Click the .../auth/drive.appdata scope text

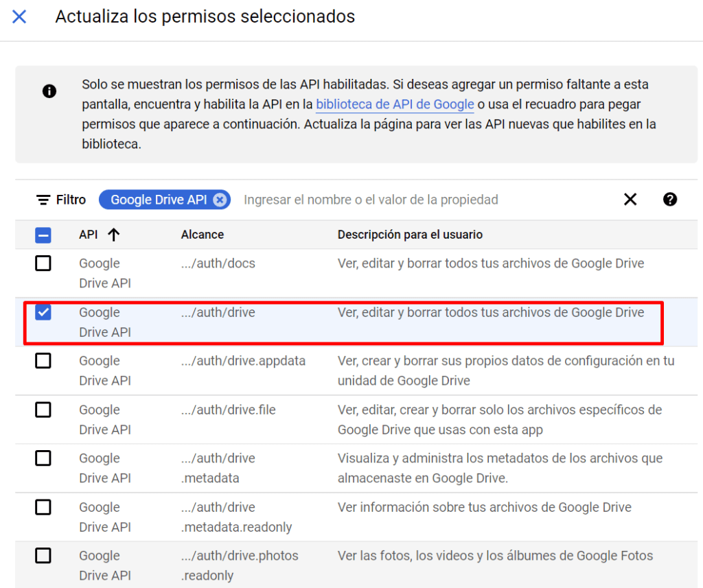244,361
